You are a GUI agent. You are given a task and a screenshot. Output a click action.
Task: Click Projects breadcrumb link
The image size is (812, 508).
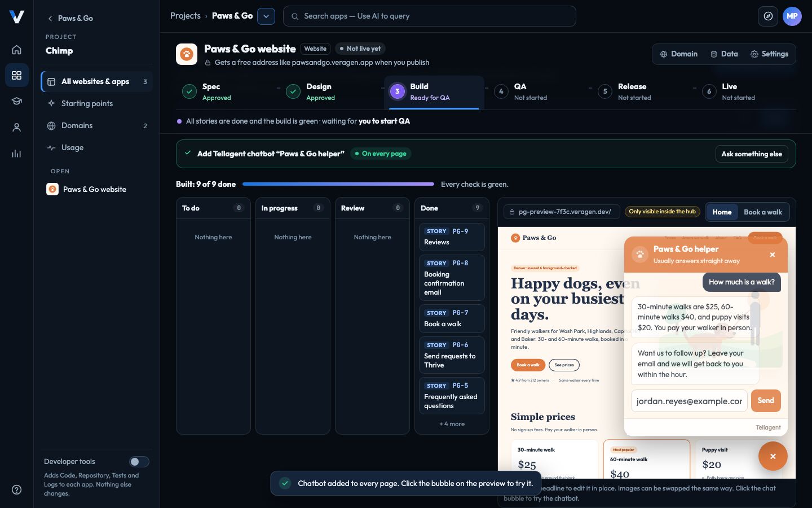coord(186,16)
